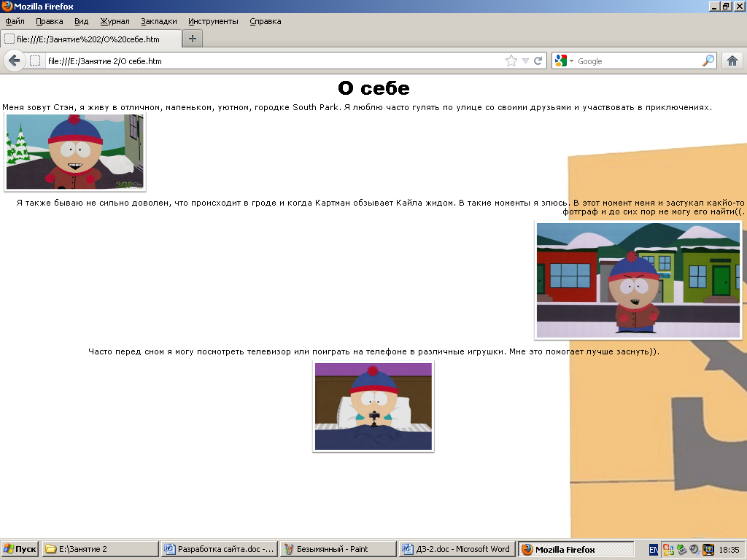Switch keyboard language via the EN indicator
This screenshot has width=747, height=560.
654,550
